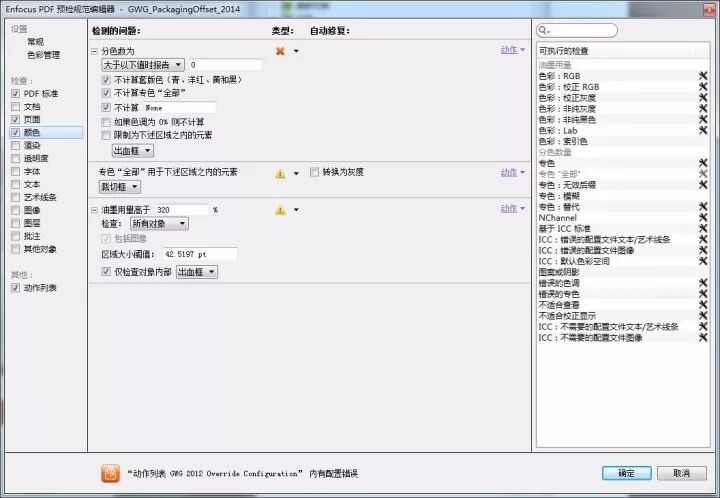Image resolution: width=720 pixels, height=498 pixels.
Task: Select the 图像 category
Action: point(32,210)
